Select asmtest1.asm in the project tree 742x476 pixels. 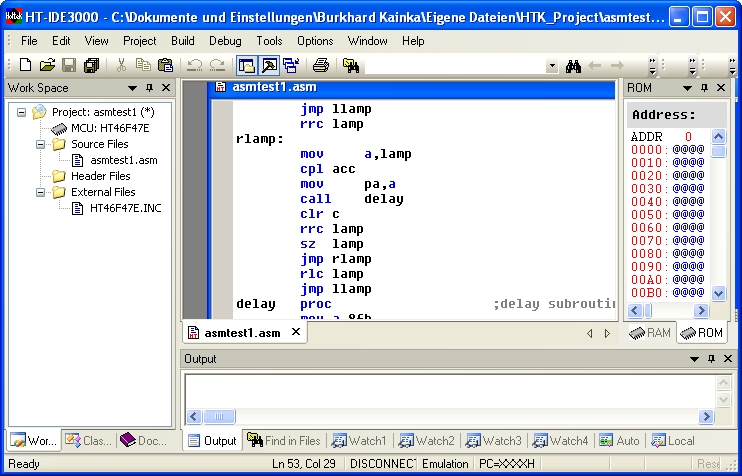[123, 160]
